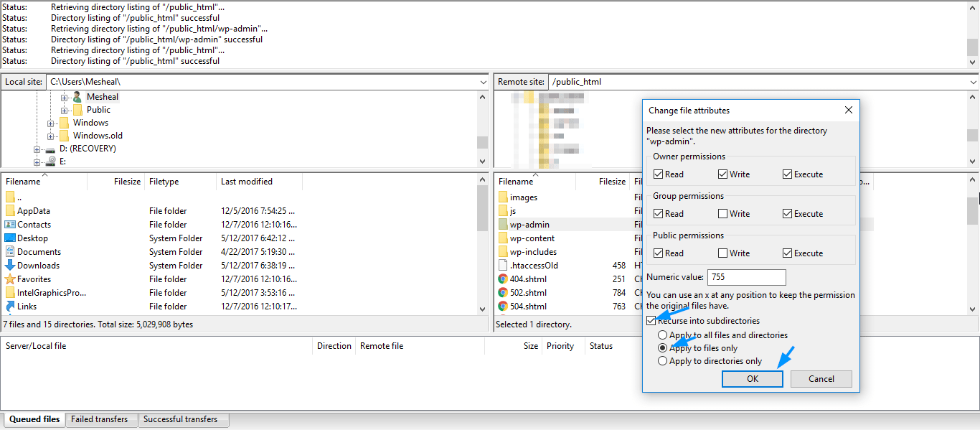Confirm with the OK button
The height and width of the screenshot is (430, 980).
point(752,379)
